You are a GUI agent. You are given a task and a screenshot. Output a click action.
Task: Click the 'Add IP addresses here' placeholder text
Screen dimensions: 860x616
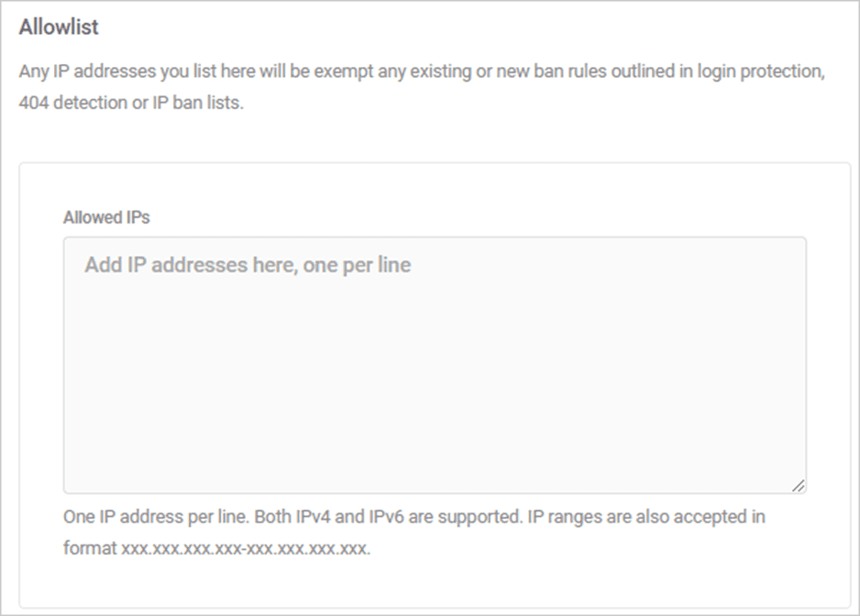click(x=248, y=266)
